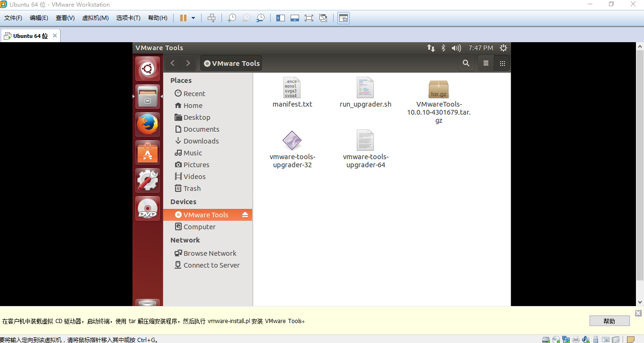Open Files from the Ubuntu launcher

coord(148,97)
